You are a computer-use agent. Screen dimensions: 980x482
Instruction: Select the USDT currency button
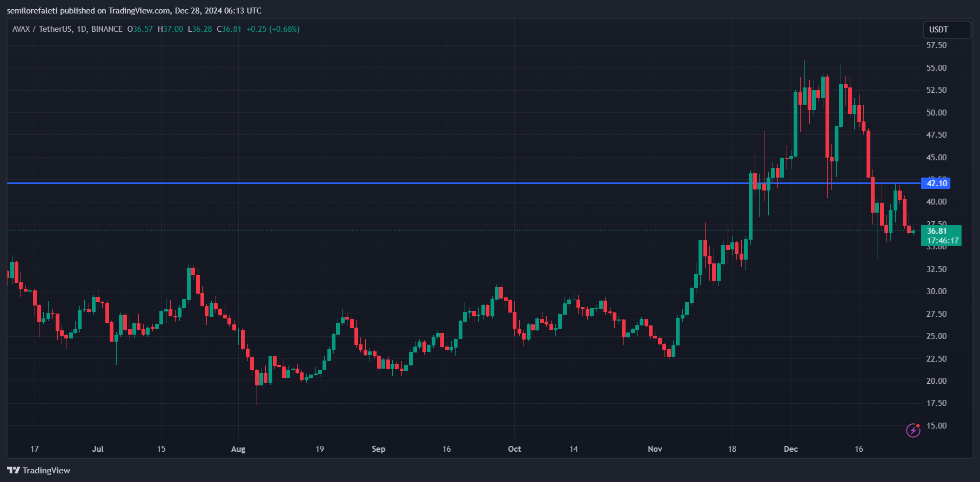(947, 30)
